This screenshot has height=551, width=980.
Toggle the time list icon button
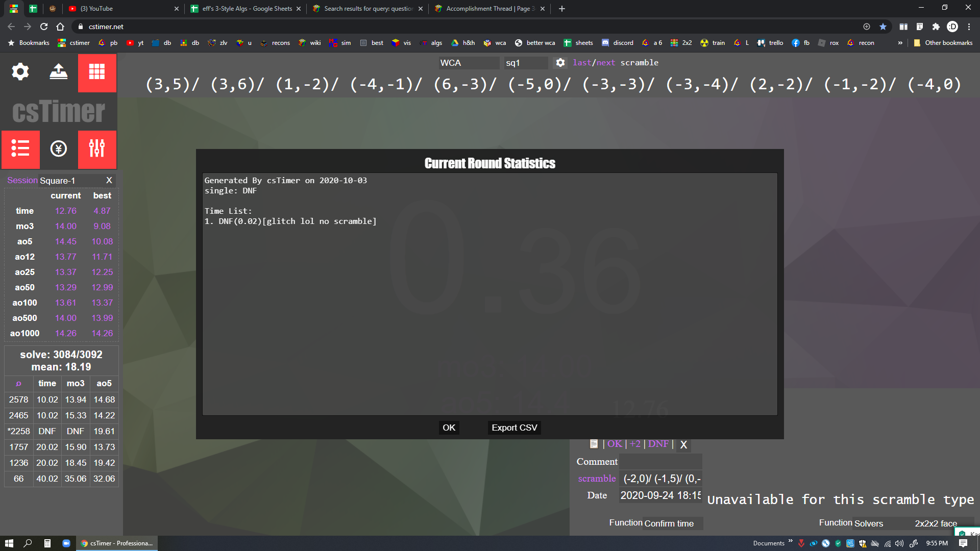point(20,149)
